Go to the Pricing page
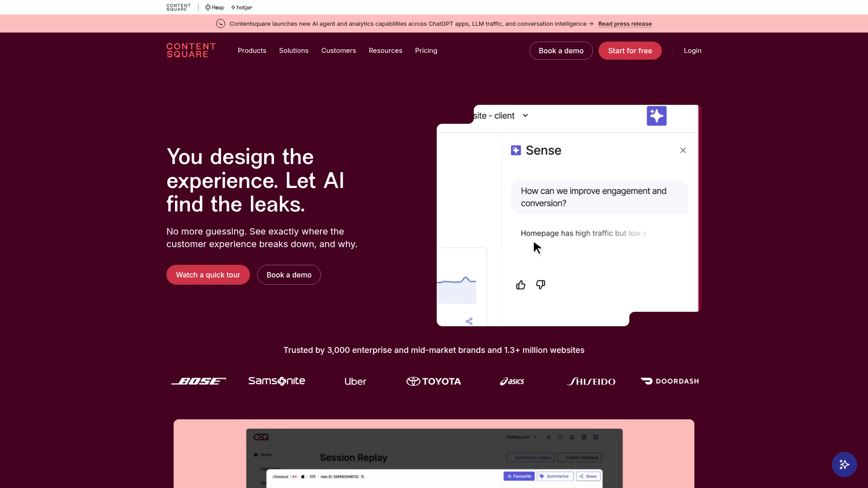This screenshot has width=868, height=488. click(426, 51)
